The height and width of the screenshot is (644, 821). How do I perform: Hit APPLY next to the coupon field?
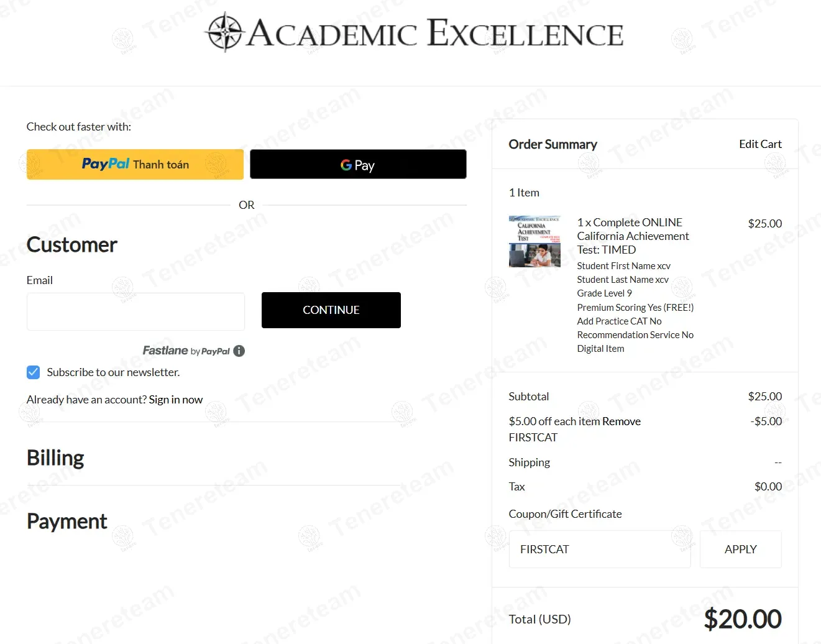click(740, 550)
